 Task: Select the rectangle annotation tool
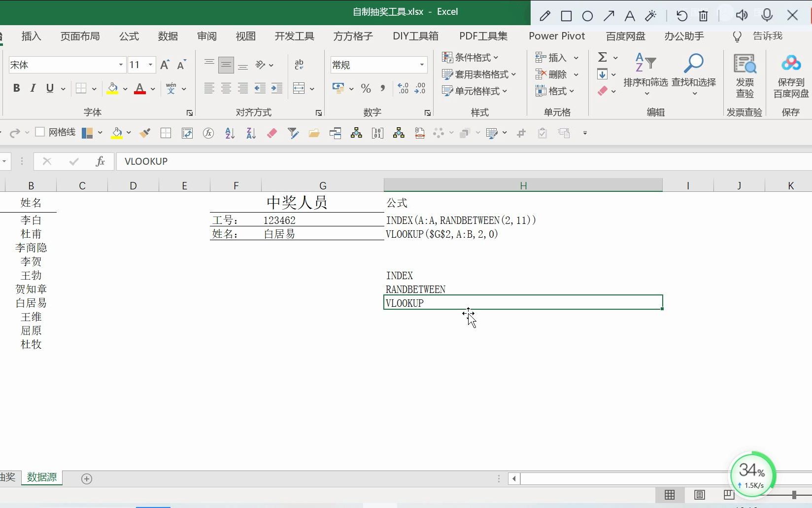click(566, 16)
